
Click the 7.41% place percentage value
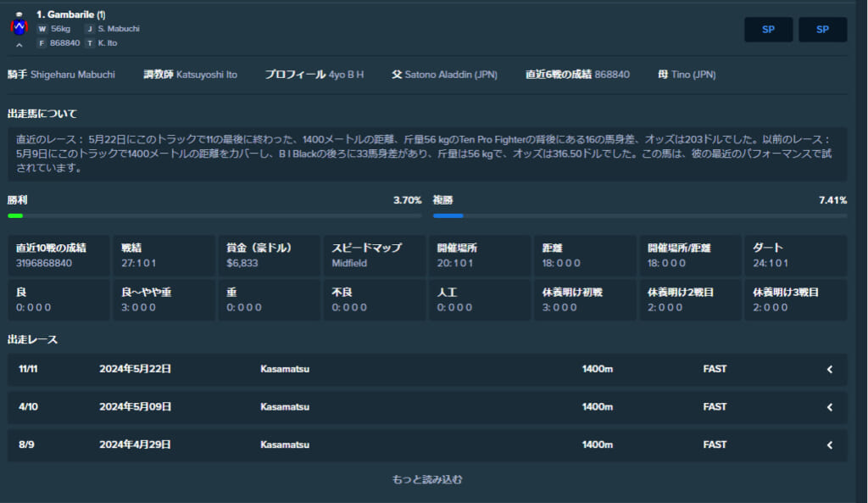833,200
